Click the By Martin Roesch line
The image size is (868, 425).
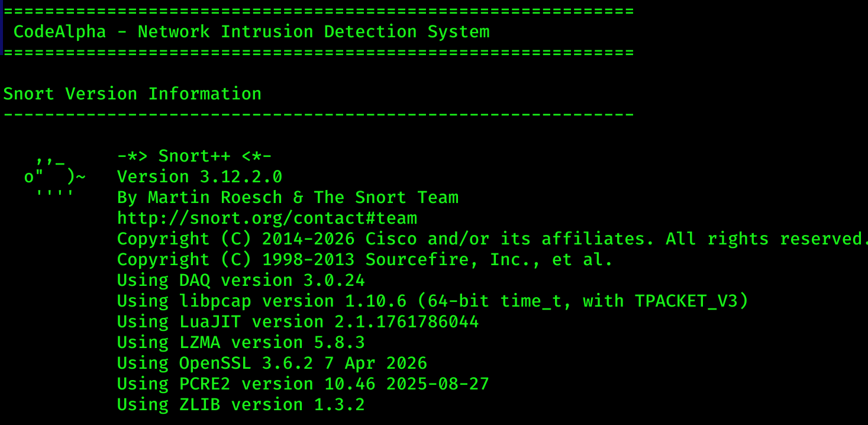tap(288, 197)
